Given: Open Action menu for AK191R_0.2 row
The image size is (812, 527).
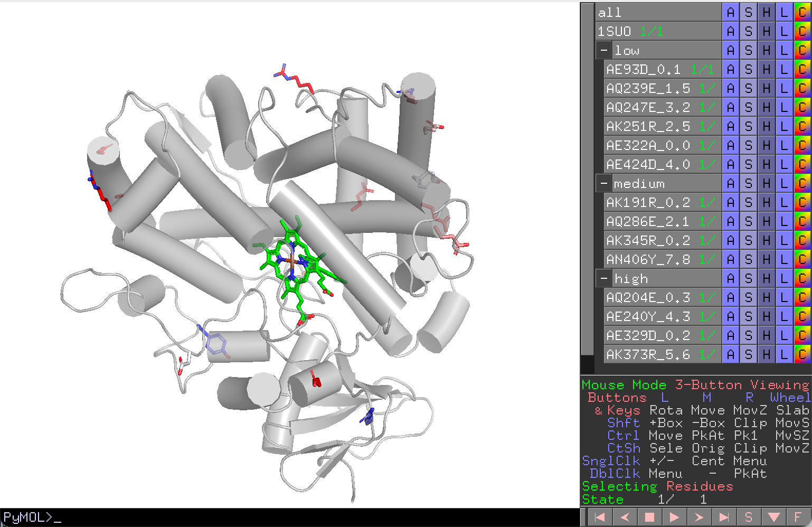Looking at the screenshot, I should [x=731, y=202].
